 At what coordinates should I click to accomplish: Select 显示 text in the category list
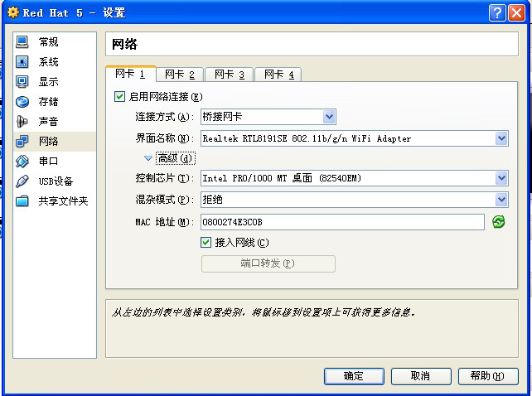pos(49,81)
